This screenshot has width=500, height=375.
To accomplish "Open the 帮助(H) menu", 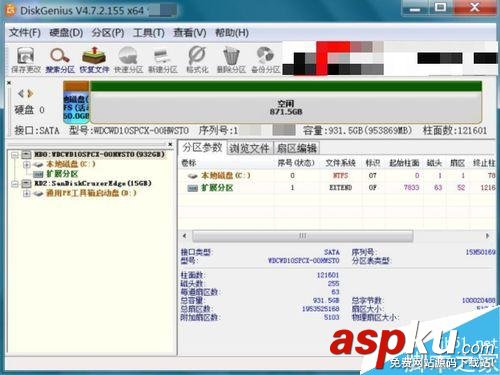I will (x=232, y=33).
